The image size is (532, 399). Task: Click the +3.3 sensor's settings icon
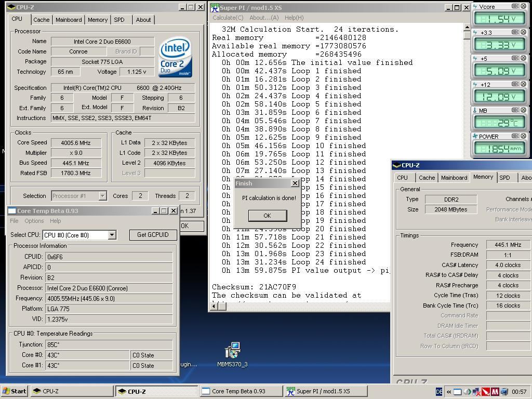click(x=515, y=32)
